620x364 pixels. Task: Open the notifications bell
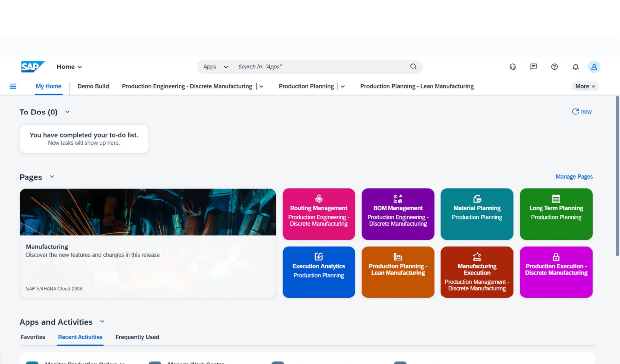pos(576,67)
